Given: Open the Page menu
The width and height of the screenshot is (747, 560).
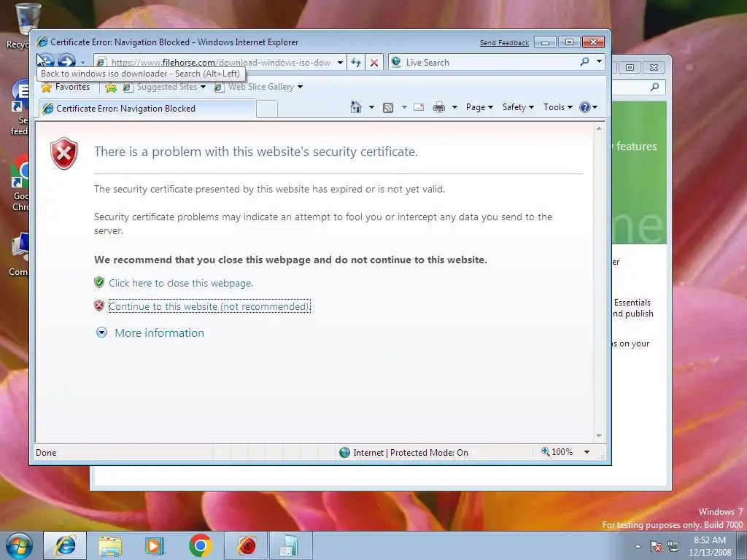Looking at the screenshot, I should 479,107.
